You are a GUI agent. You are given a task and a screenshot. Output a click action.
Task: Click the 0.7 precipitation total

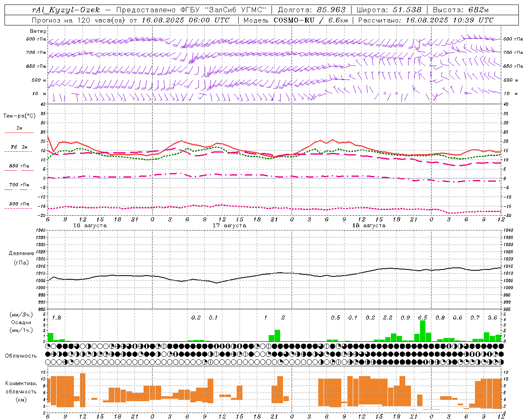(475, 318)
